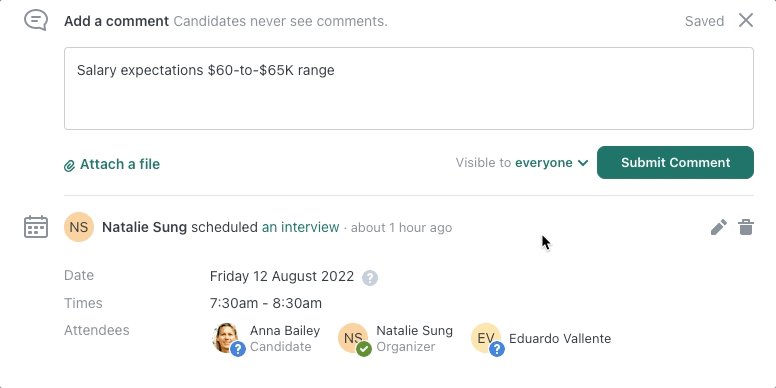Open the 'an interview' link

click(300, 227)
